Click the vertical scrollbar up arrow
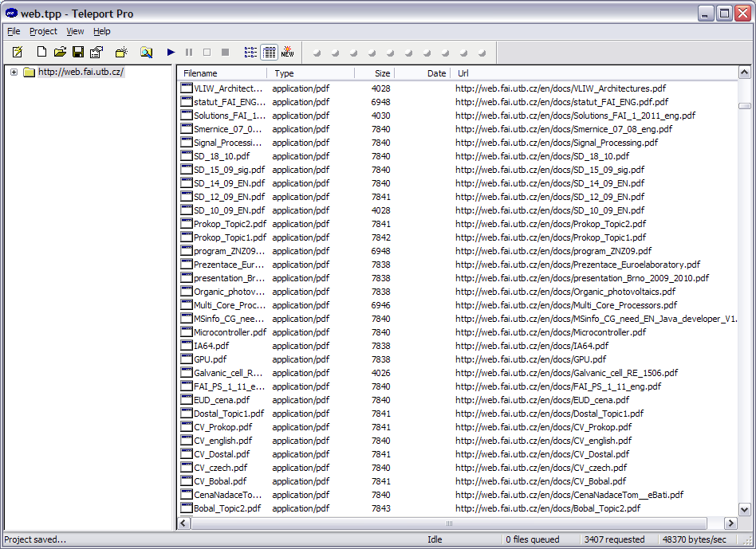The width and height of the screenshot is (756, 549). pos(744,73)
